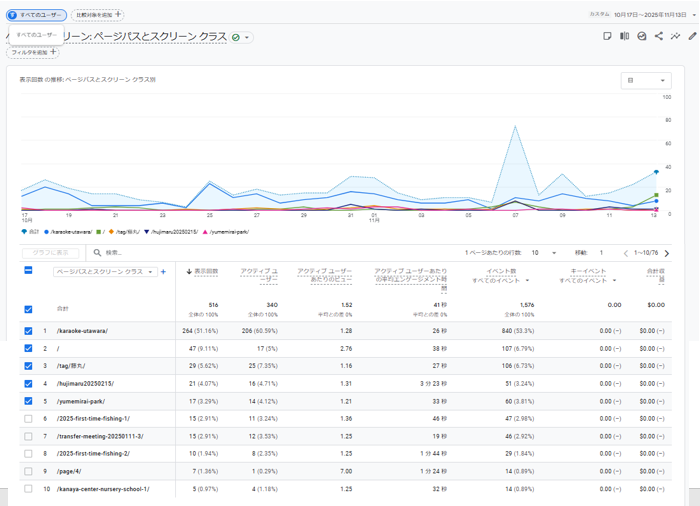Open the chart granularity dropdown (日)
Viewport: 700px width, 506px height.
point(645,80)
